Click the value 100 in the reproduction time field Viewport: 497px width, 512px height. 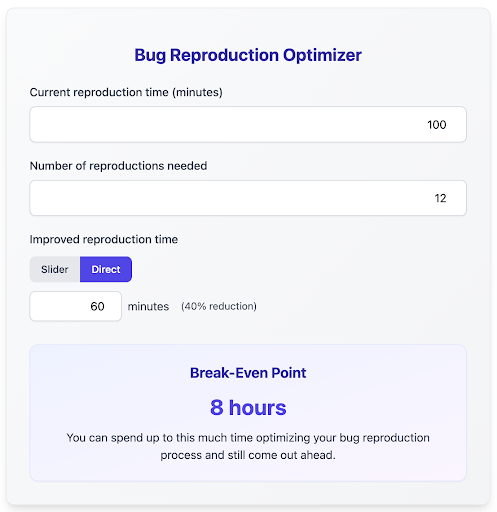[437, 125]
